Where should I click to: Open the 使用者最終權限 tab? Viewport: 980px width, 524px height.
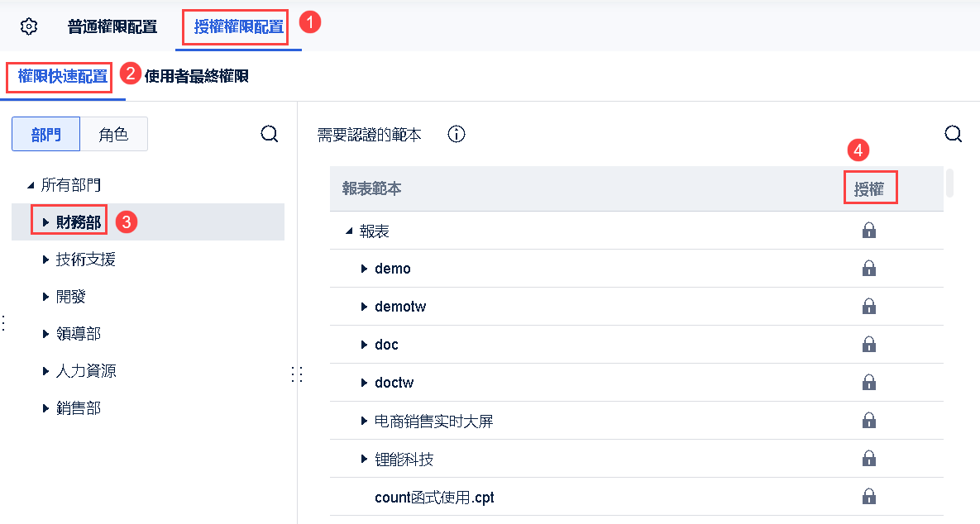pos(197,77)
